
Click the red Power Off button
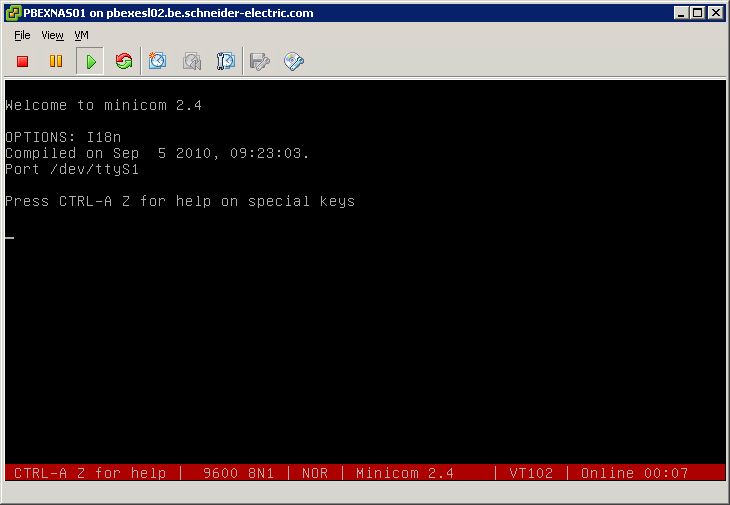tap(22, 62)
